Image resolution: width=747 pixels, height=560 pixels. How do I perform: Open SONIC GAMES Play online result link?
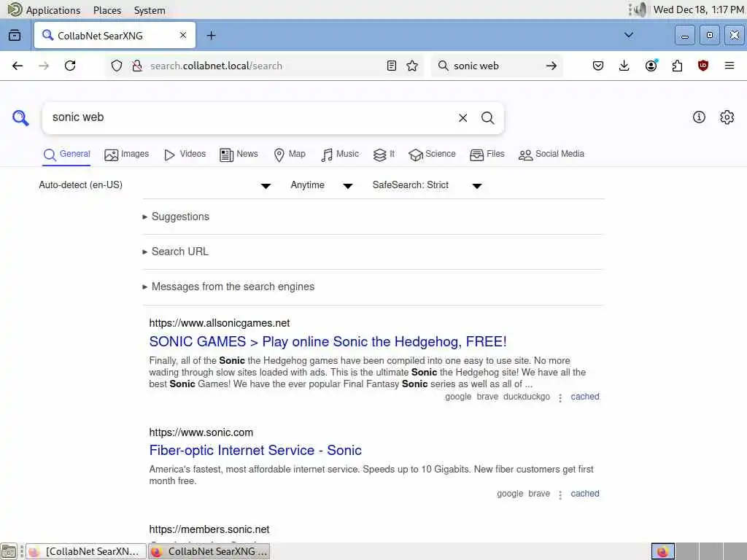click(x=328, y=341)
